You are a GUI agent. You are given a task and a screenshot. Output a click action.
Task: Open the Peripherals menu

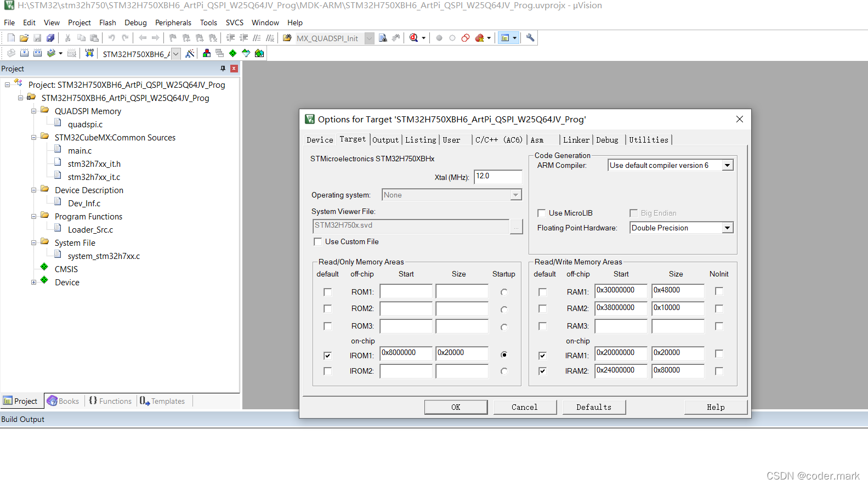[173, 22]
